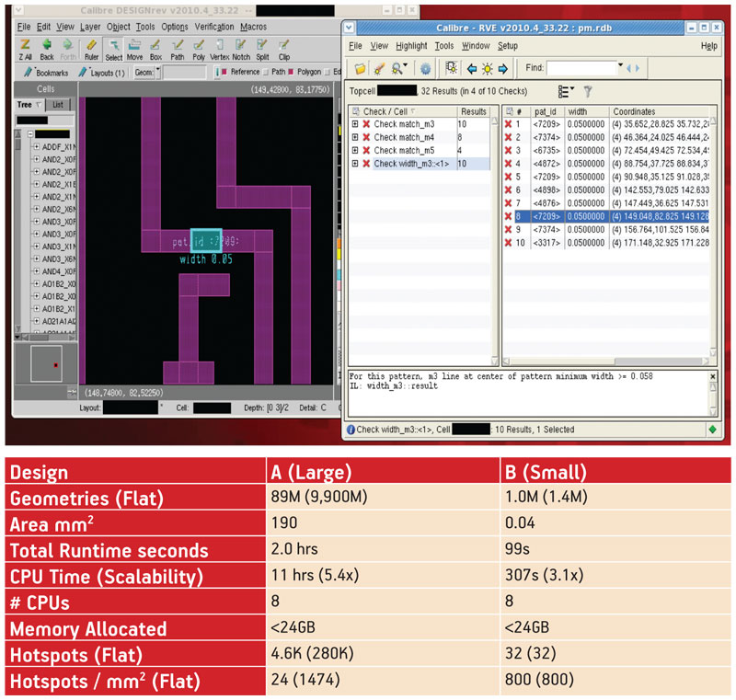The height and width of the screenshot is (700, 736).
Task: Expand the ADDF_X1 cell in the tree
Action: click(36, 147)
